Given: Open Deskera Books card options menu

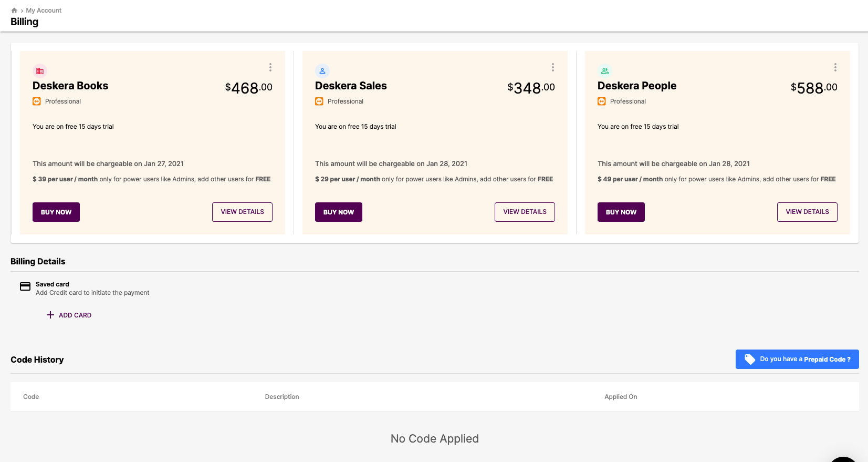Looking at the screenshot, I should point(270,67).
